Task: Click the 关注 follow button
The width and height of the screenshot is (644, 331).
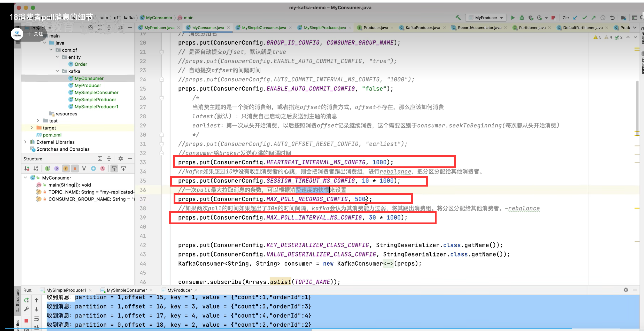Action: (x=35, y=34)
